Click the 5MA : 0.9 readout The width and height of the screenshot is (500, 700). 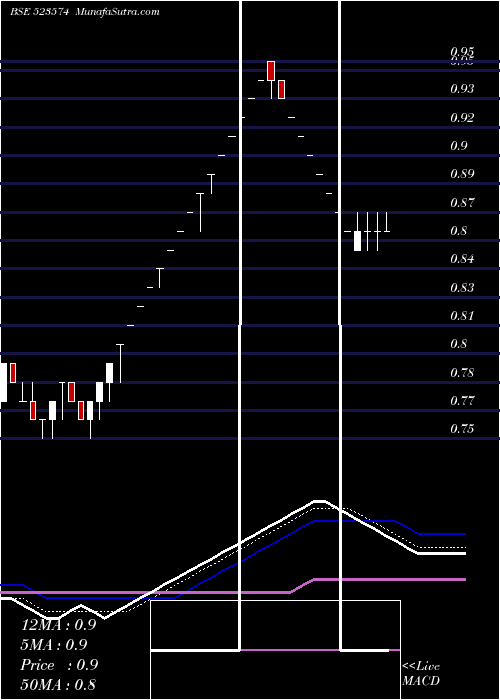(x=54, y=645)
